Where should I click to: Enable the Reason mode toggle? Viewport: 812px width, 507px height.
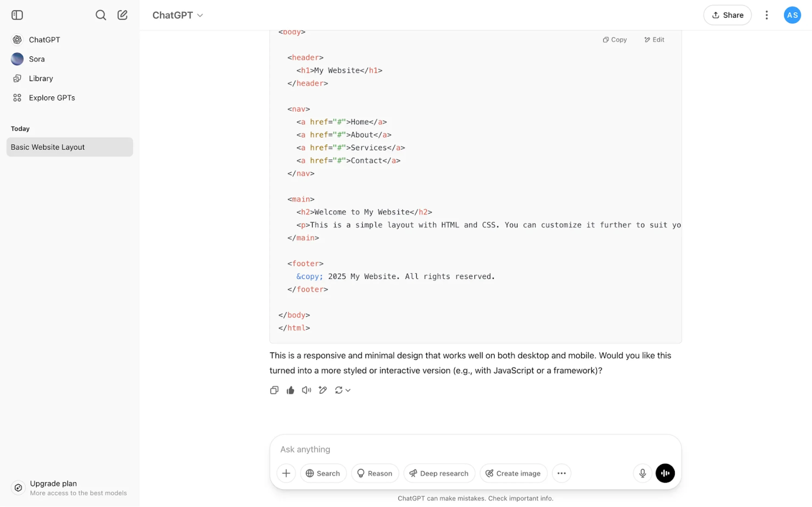click(375, 473)
